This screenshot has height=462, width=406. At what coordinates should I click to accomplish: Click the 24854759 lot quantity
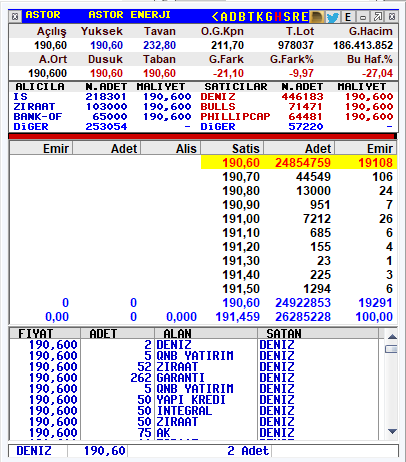pyautogui.click(x=303, y=163)
